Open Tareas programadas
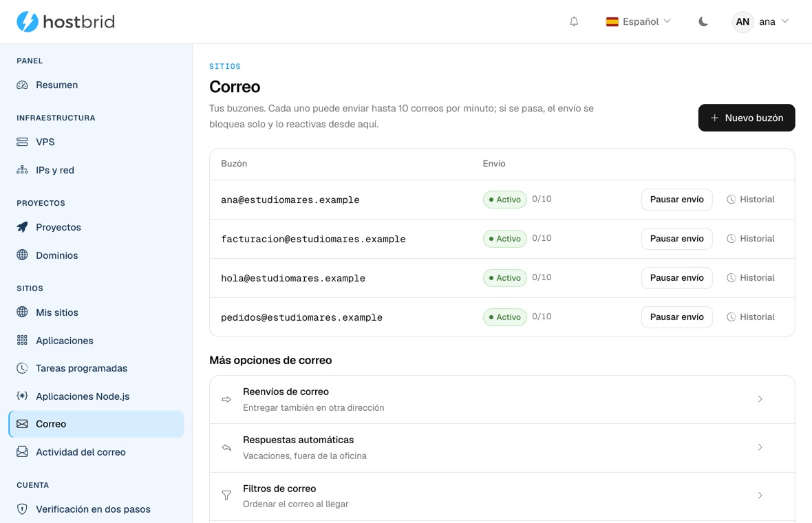This screenshot has width=812, height=523. click(96, 368)
